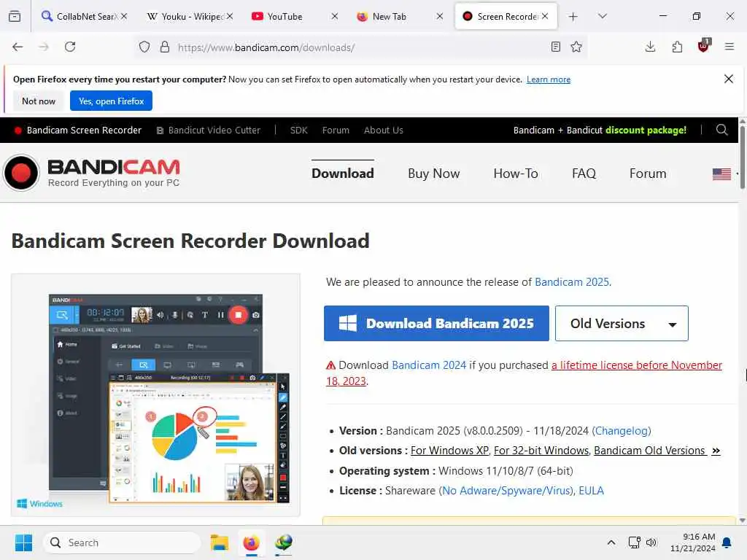Open the How-To nav item
The width and height of the screenshot is (747, 560).
point(516,174)
